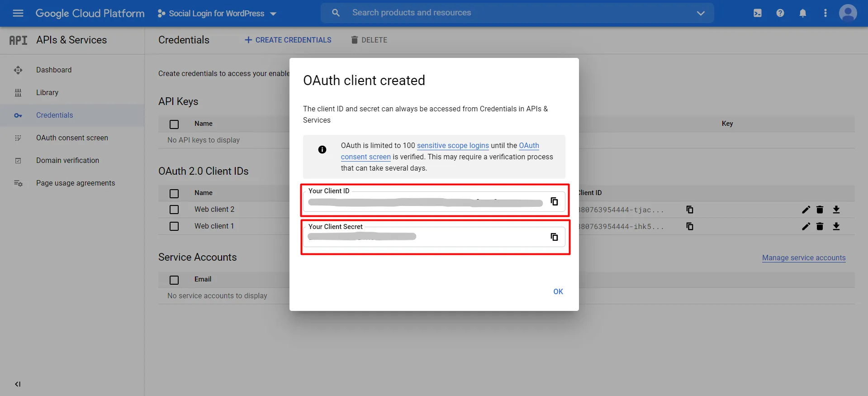868x396 pixels.
Task: Select Credentials in the sidebar
Action: click(54, 115)
